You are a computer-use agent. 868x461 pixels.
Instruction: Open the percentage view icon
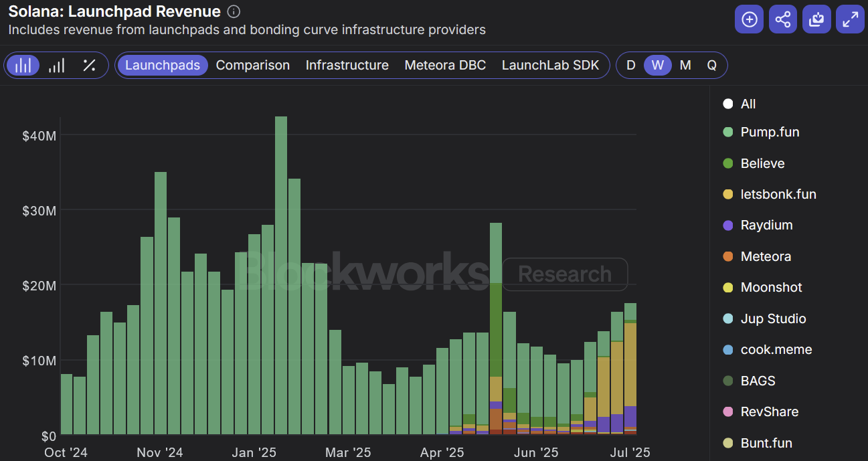pos(90,65)
